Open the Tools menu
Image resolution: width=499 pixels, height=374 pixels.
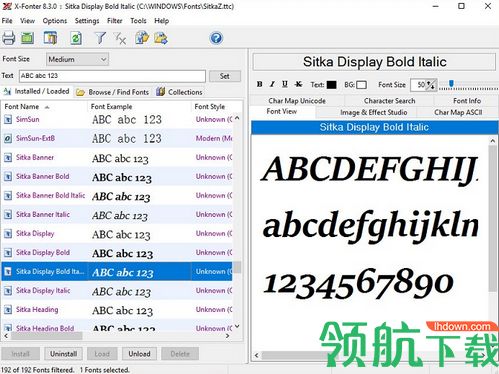pos(138,21)
